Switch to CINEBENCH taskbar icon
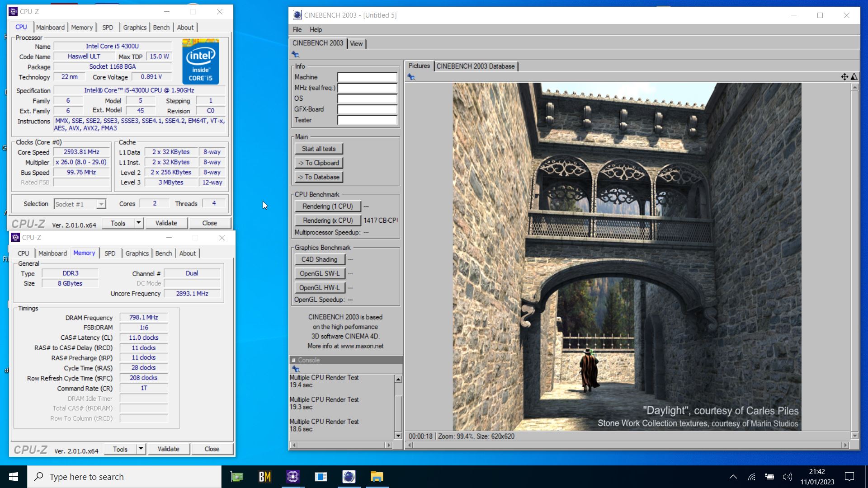 click(349, 477)
